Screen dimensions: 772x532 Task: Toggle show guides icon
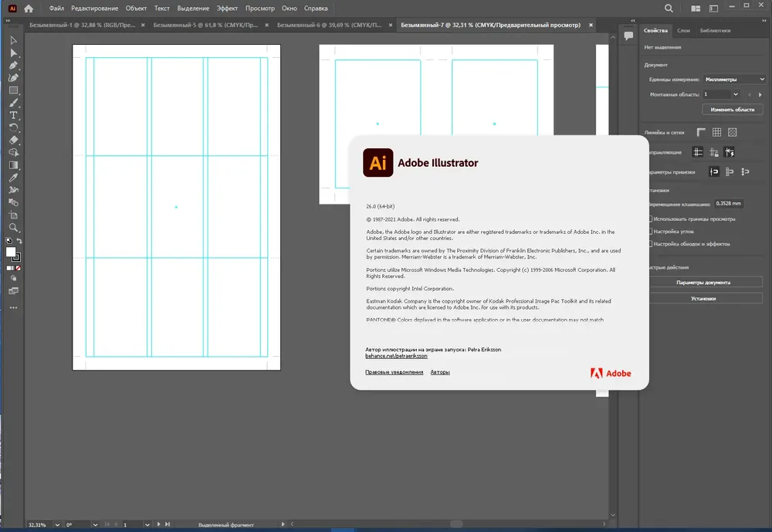[698, 152]
